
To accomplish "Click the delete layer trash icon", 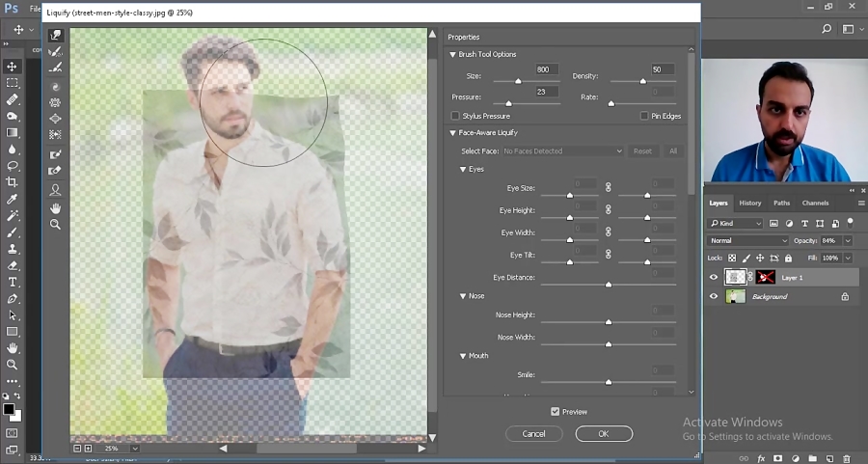I will click(x=846, y=458).
